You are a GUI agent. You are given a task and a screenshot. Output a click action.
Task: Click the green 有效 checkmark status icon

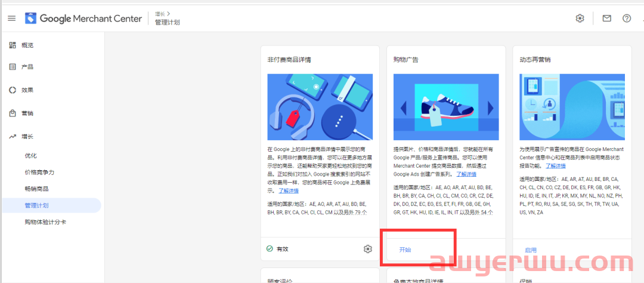click(270, 249)
